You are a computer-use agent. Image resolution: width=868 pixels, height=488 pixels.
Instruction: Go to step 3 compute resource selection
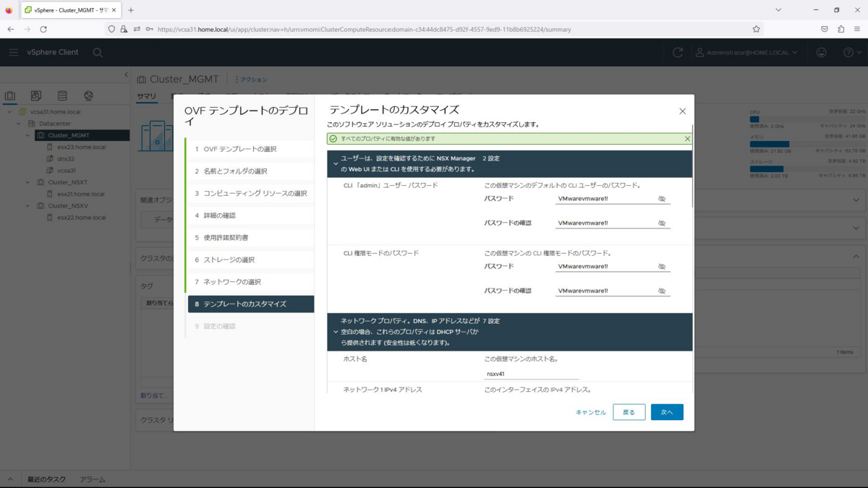(x=250, y=193)
